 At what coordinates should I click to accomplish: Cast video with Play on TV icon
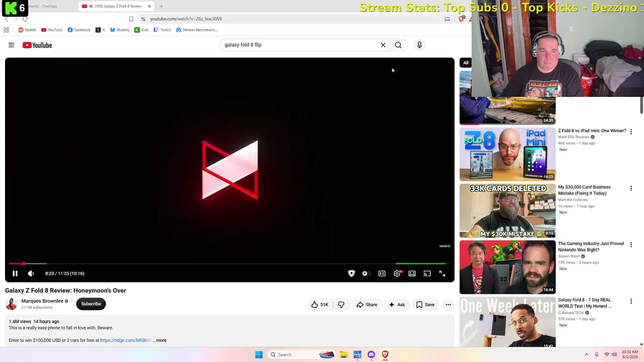(427, 274)
